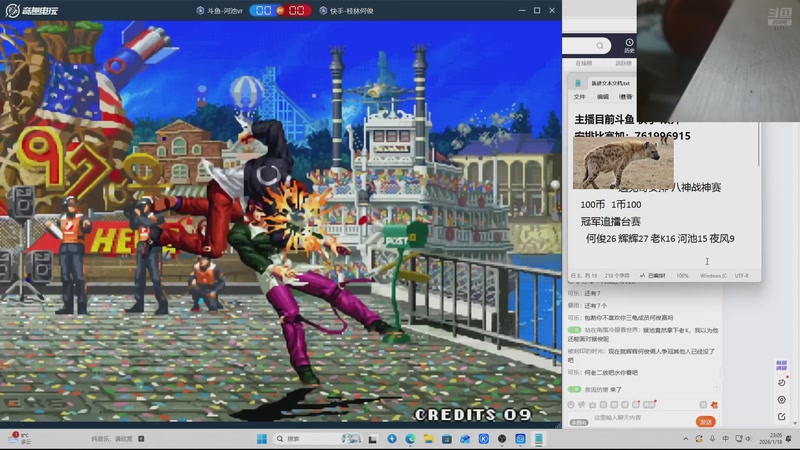Viewport: 800px width, 450px height.
Task: Open notification bell at taskbar end
Action: (789, 439)
